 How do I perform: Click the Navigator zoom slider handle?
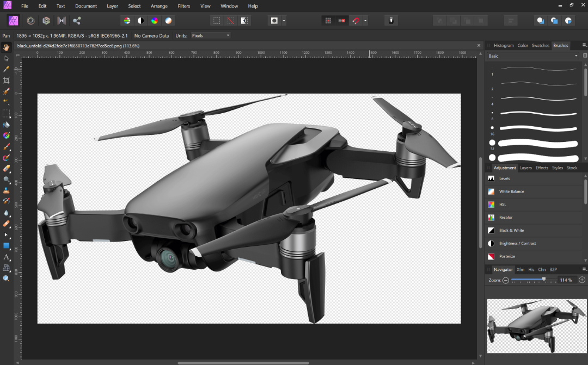[543, 280]
